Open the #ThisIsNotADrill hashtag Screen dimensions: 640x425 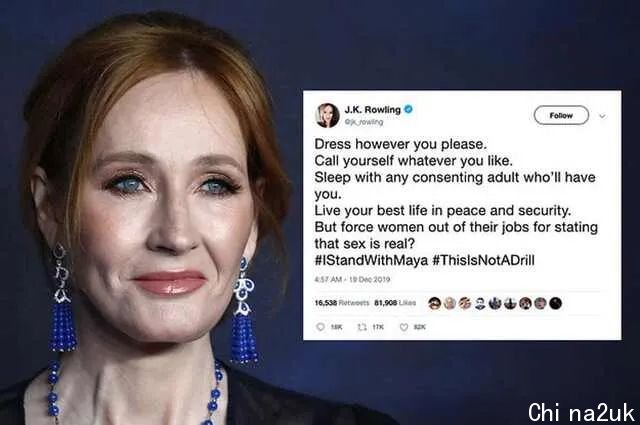coord(483,260)
